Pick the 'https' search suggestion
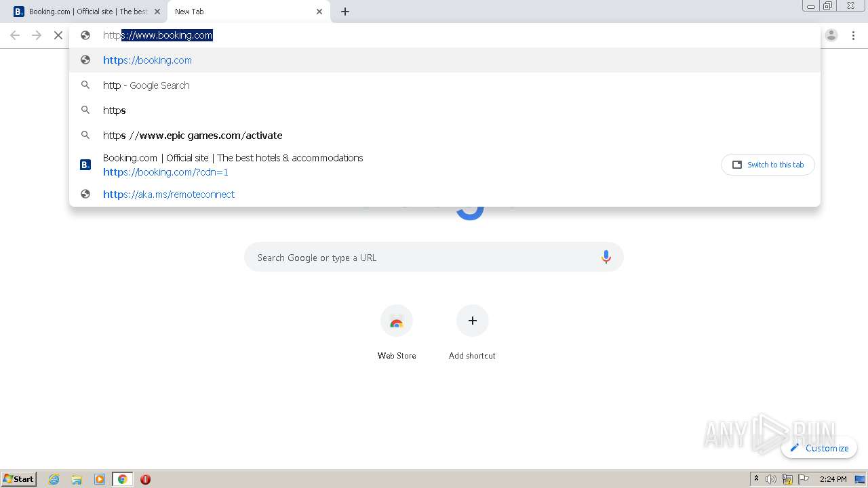Screen dimensions: 868x488 click(445, 110)
